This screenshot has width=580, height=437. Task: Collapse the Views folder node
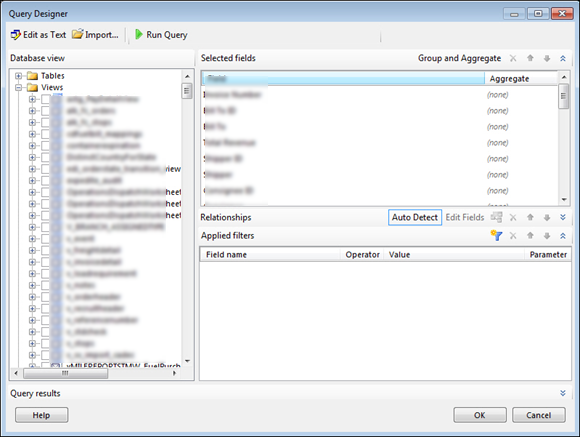[x=18, y=88]
